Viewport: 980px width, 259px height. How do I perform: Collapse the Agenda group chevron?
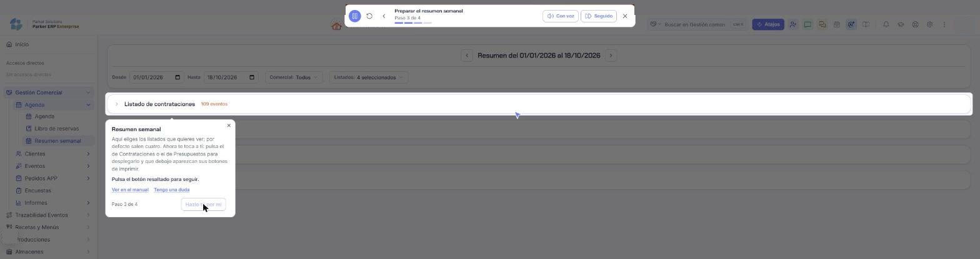[x=88, y=105]
